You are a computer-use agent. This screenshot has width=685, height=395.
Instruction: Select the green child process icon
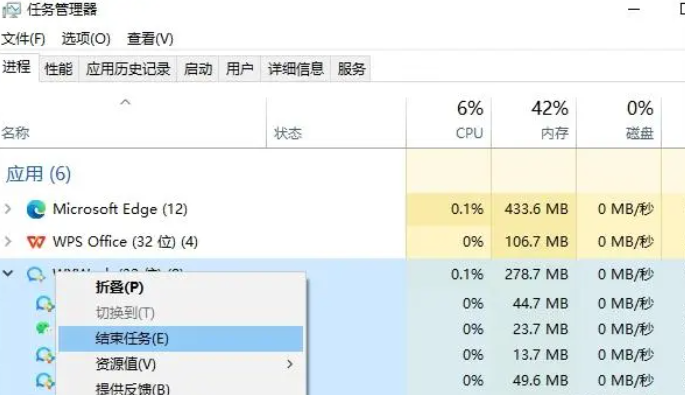coord(43,328)
